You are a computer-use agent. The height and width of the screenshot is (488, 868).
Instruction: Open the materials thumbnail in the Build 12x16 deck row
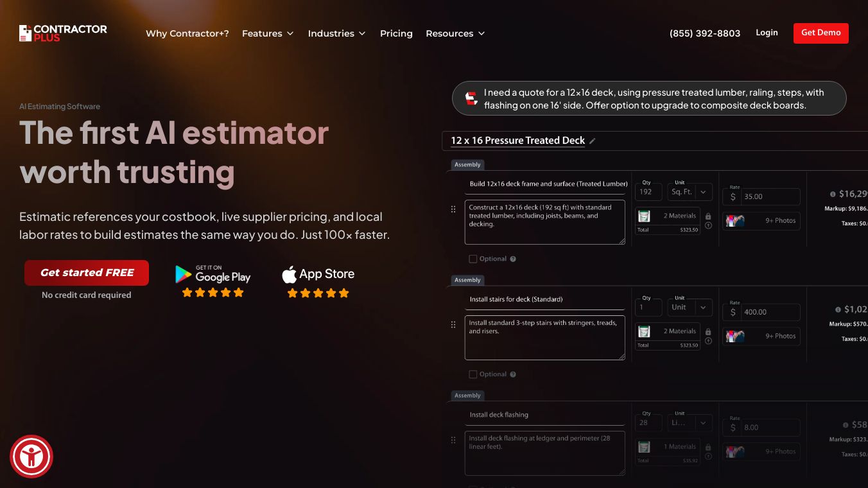[644, 216]
